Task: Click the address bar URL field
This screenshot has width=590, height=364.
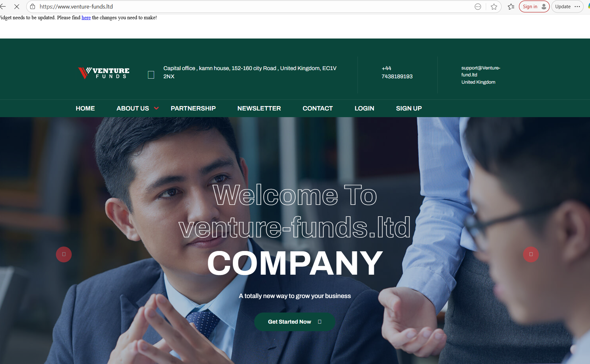Action: click(253, 7)
